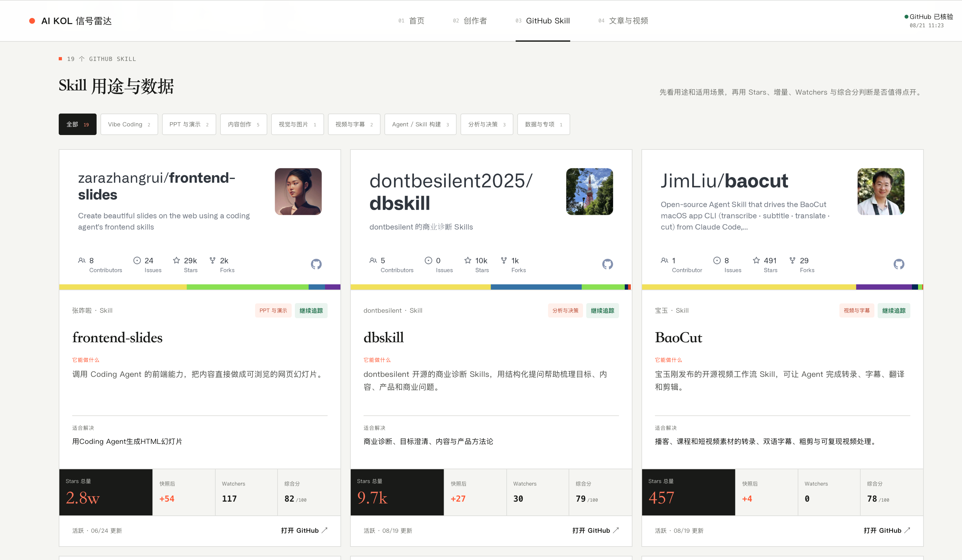This screenshot has height=560, width=962.
Task: Click 打开 GitHub link for dbskill
Action: coord(596,530)
